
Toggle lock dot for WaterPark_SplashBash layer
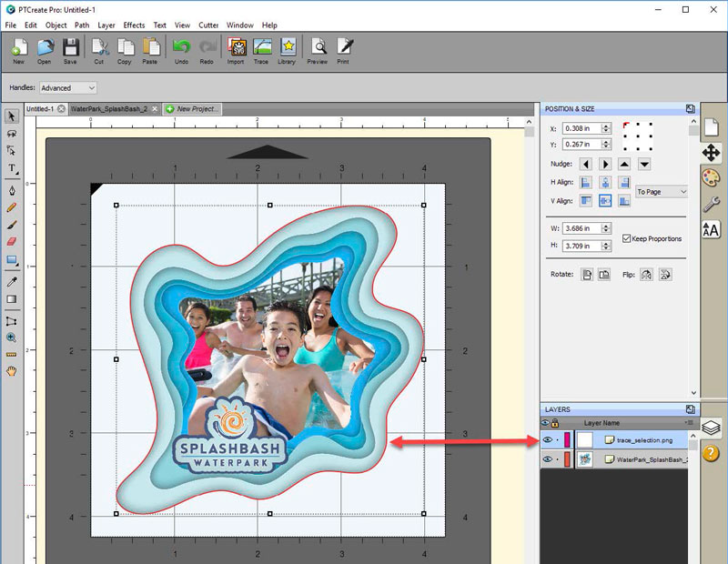tap(557, 459)
